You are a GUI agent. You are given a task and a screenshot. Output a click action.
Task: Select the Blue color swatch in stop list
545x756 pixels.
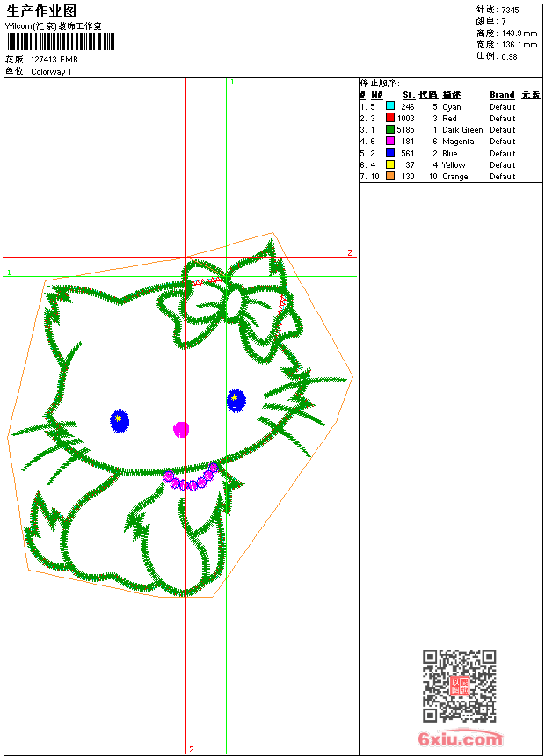390,153
